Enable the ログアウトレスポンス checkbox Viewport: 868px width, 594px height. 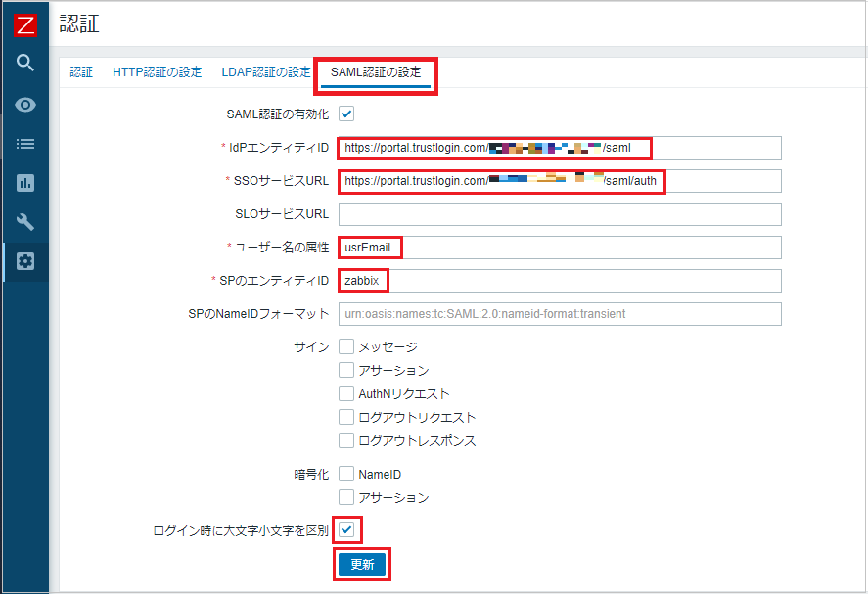pyautogui.click(x=345, y=440)
